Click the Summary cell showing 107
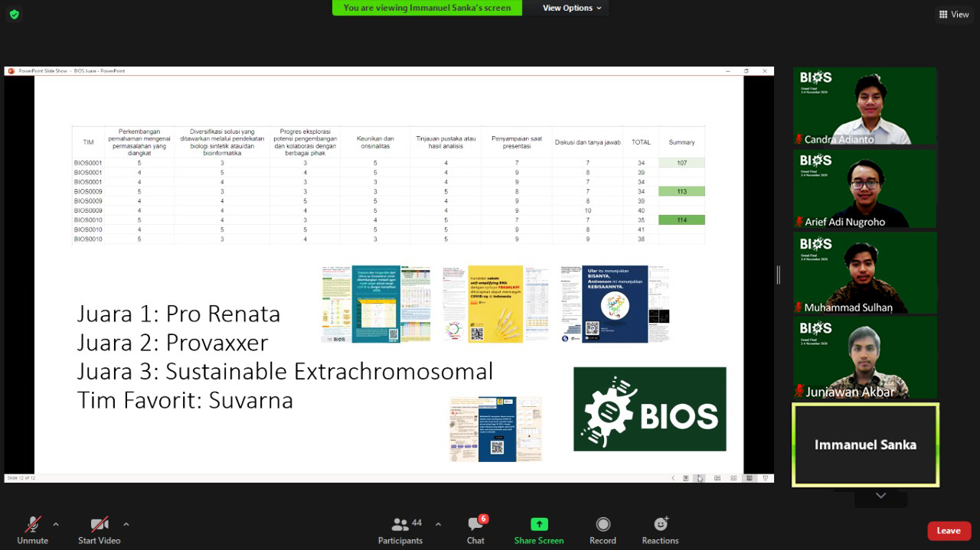 (x=681, y=163)
